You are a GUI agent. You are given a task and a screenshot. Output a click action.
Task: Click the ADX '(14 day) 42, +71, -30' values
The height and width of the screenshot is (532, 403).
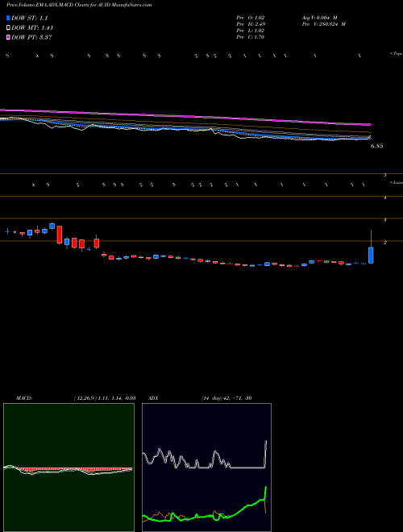tap(226, 398)
